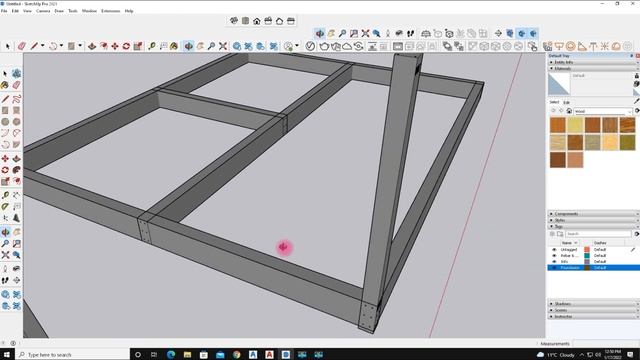Select the Circle tool in left toolbar
The width and height of the screenshot is (640, 360).
pyautogui.click(x=5, y=122)
